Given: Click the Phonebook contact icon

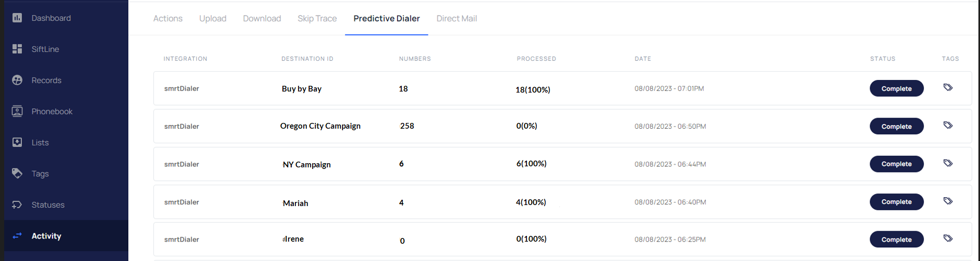Looking at the screenshot, I should 17,111.
